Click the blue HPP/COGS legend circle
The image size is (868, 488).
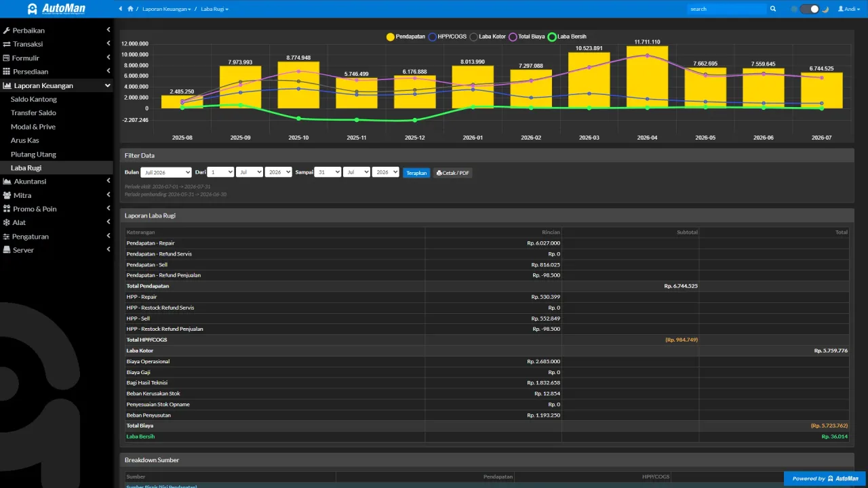[433, 37]
